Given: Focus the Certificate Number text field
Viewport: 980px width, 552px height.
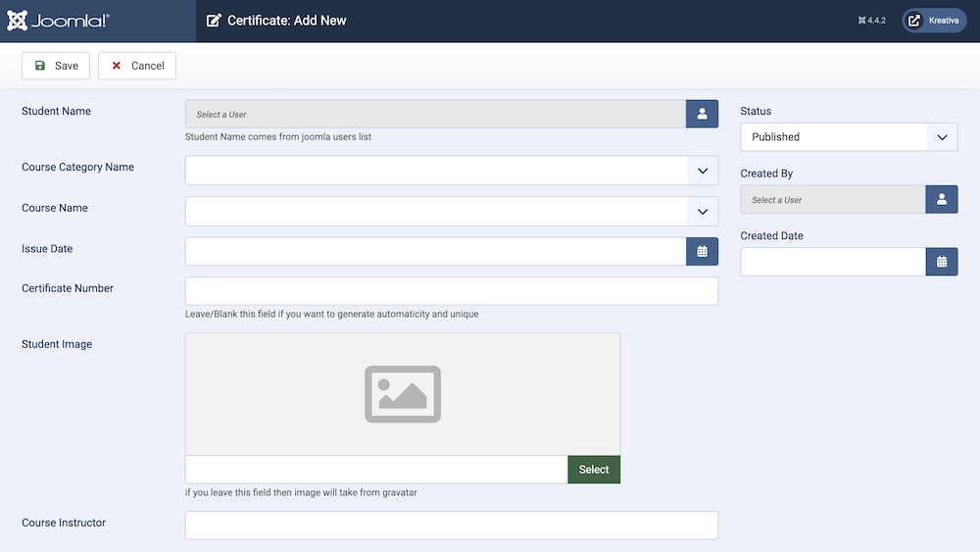Looking at the screenshot, I should (452, 291).
